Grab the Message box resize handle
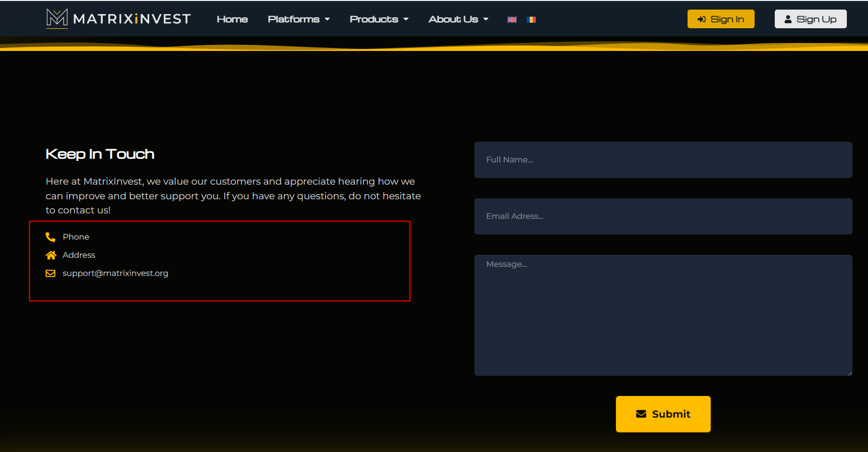Image resolution: width=868 pixels, height=452 pixels. (849, 373)
